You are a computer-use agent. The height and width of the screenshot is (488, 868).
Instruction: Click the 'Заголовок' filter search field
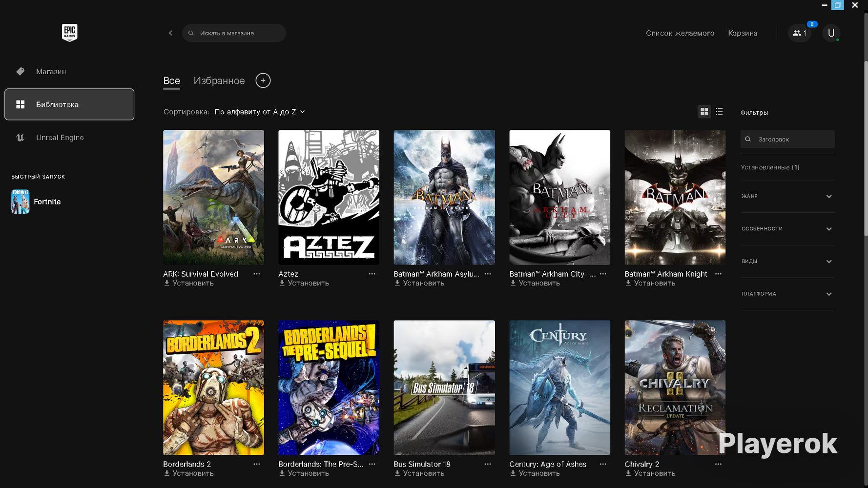(787, 139)
